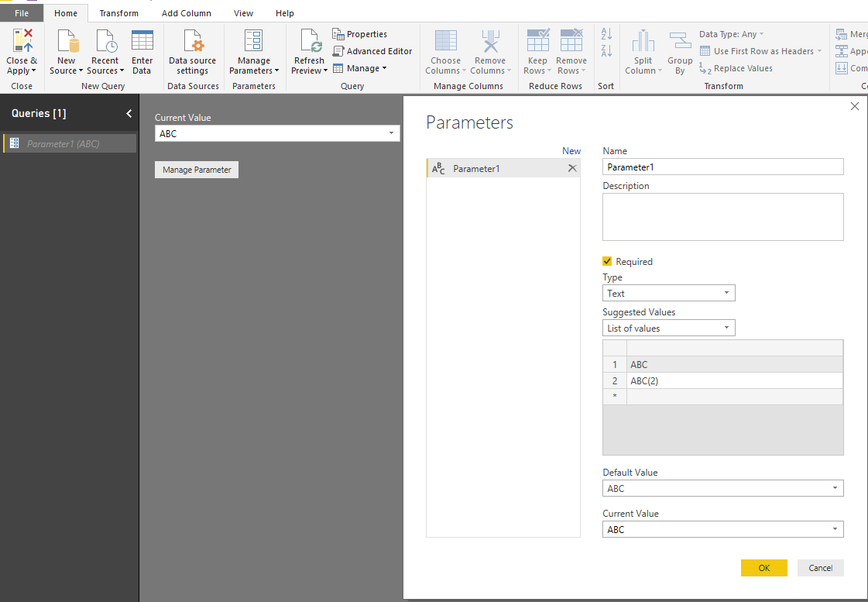868x602 pixels.
Task: Click the Refresh Preview icon
Action: point(310,41)
